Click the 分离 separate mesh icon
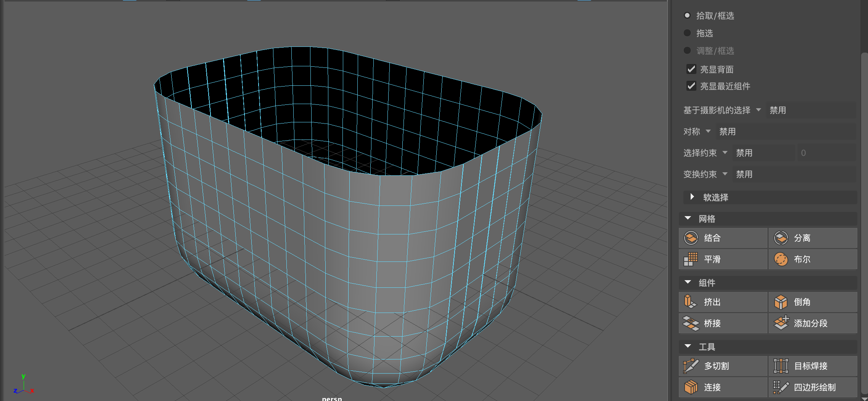 point(781,238)
